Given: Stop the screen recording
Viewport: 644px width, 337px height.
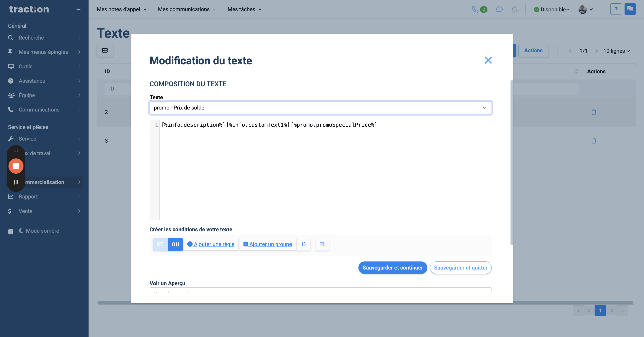Looking at the screenshot, I should pos(16,166).
